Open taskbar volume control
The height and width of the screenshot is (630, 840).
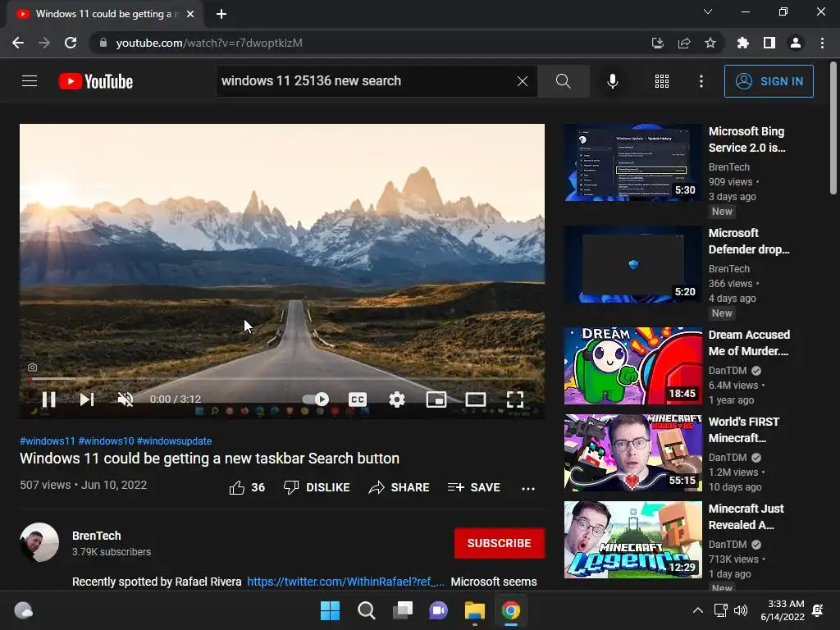click(x=741, y=610)
